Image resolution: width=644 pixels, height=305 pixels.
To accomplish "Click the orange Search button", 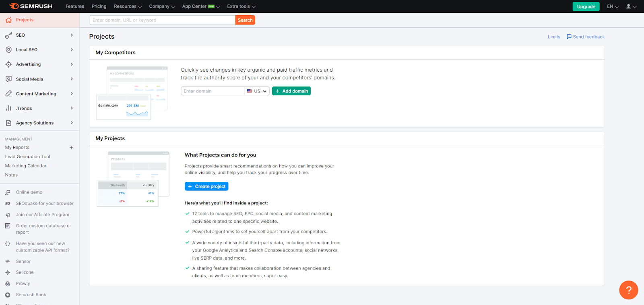I will (245, 20).
